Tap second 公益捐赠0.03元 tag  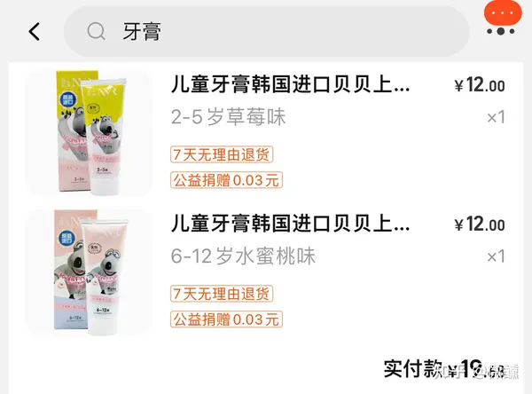tap(226, 319)
